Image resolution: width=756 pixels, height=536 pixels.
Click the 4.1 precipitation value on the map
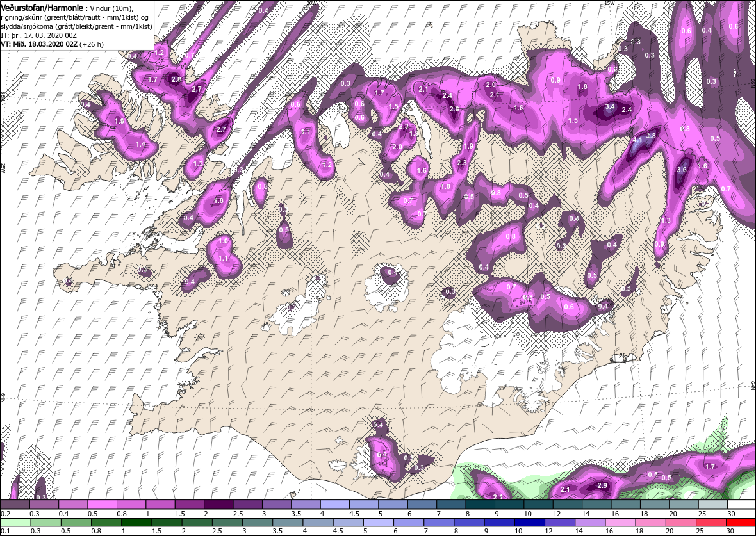tap(637, 140)
